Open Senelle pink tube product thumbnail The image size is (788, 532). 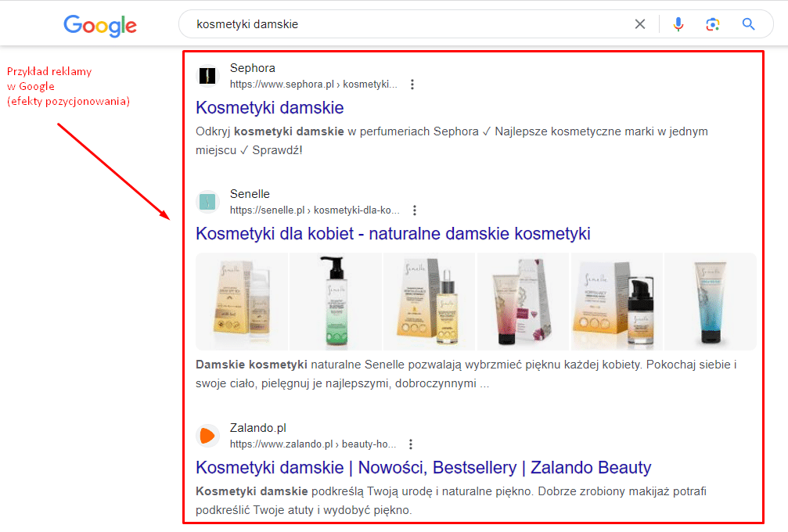(524, 301)
